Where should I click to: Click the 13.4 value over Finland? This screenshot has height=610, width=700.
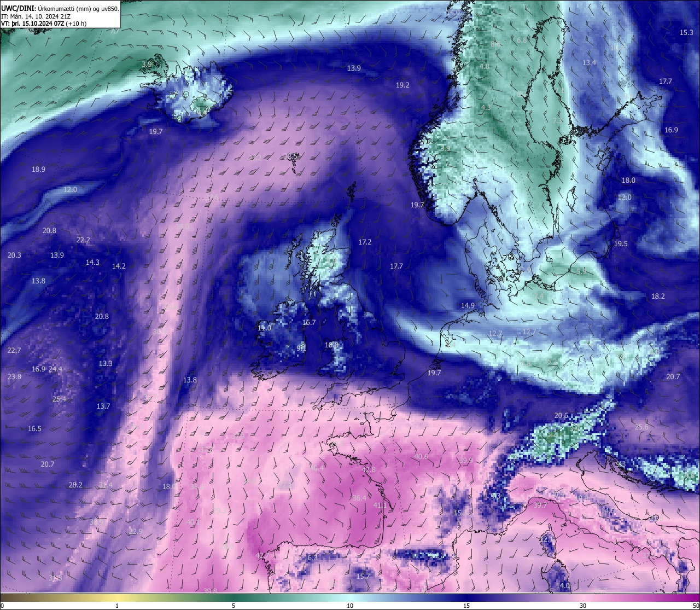click(x=589, y=63)
